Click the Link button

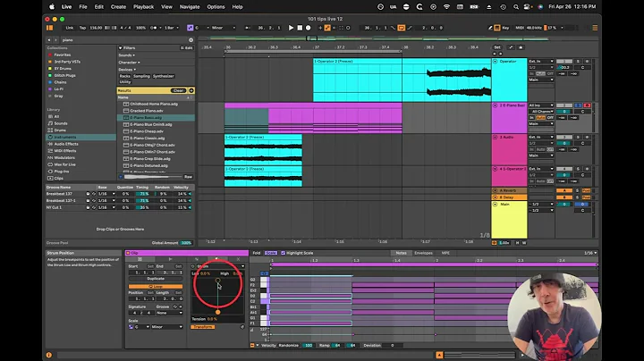[x=70, y=28]
